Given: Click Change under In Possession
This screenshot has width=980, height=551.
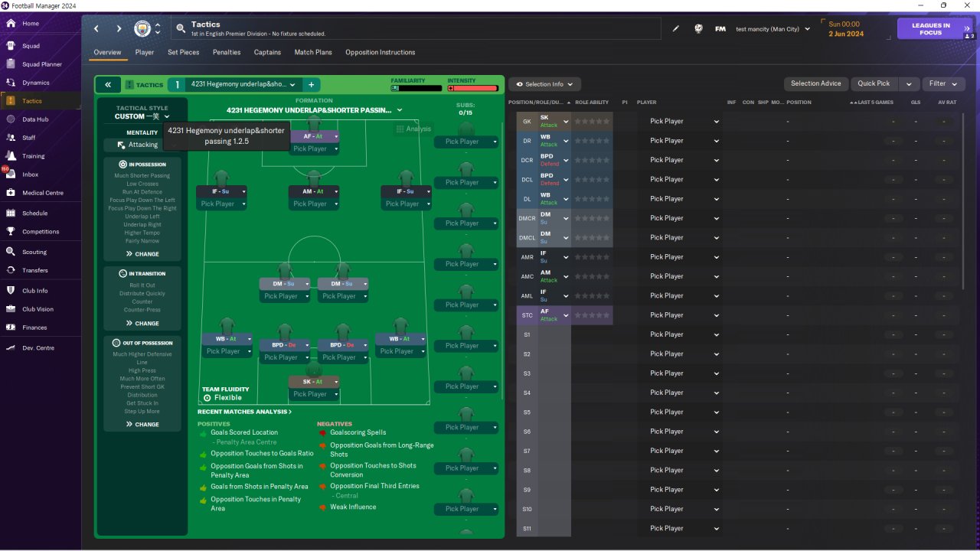Looking at the screenshot, I should click(x=142, y=254).
